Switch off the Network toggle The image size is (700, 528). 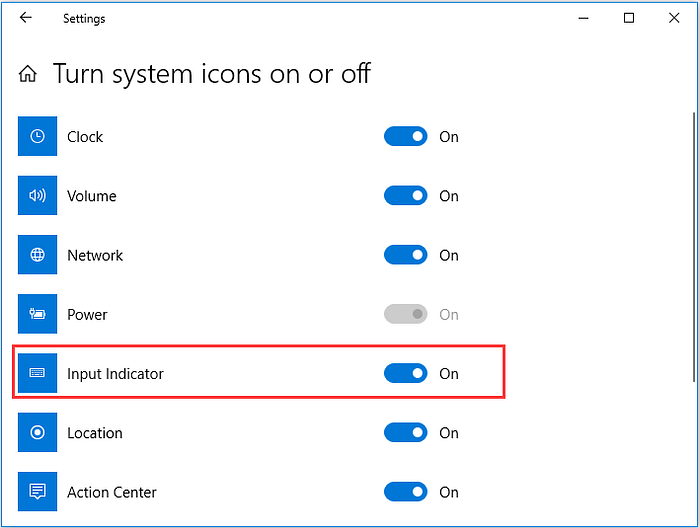tap(405, 255)
